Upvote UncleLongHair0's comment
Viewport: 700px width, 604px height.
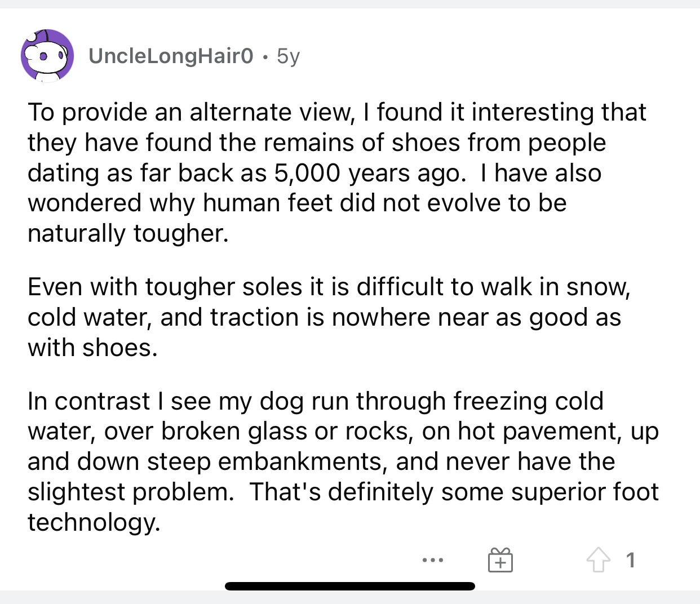point(598,560)
